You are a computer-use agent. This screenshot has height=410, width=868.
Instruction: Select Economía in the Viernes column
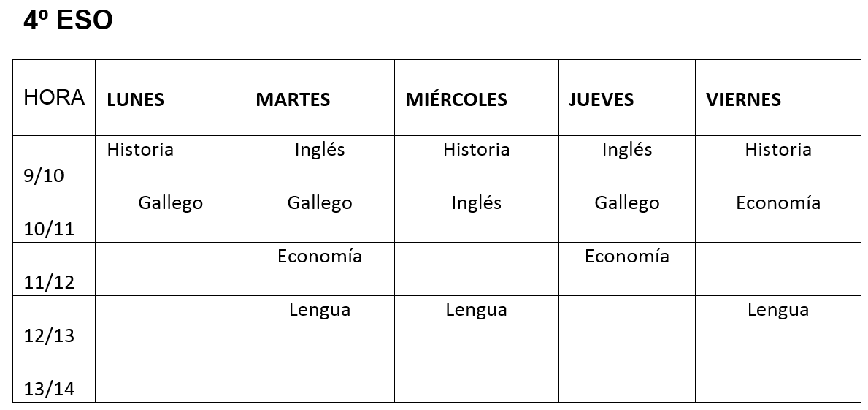[778, 203]
